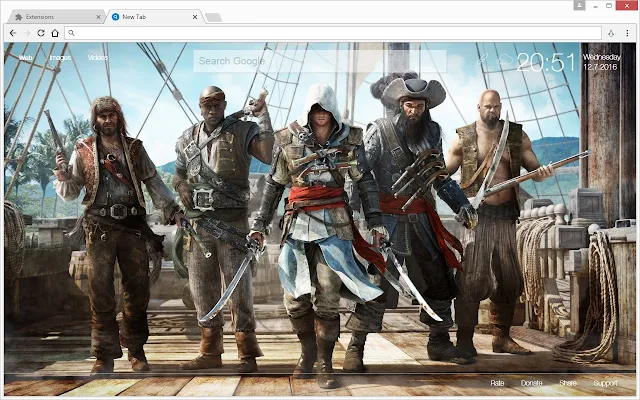
Task: Click the Support link
Action: pyautogui.click(x=605, y=383)
